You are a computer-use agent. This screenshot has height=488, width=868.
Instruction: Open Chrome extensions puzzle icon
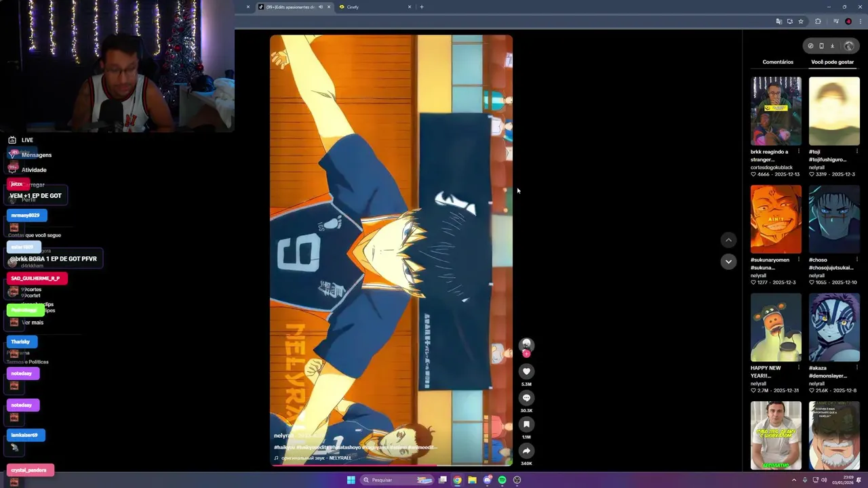click(818, 21)
